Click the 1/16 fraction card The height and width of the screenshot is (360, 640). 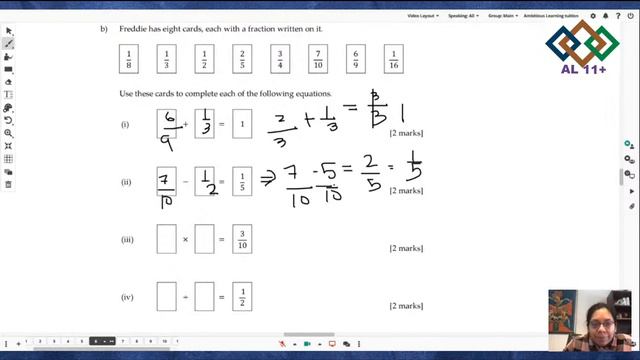[394, 59]
